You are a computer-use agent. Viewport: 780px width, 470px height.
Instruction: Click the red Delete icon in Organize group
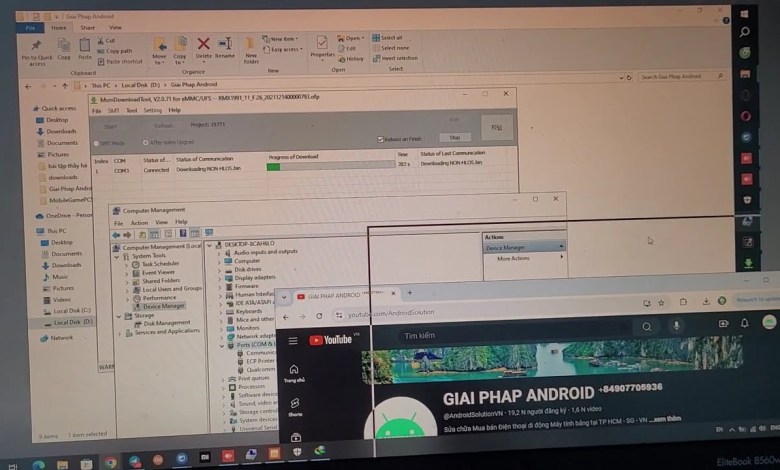click(203, 48)
